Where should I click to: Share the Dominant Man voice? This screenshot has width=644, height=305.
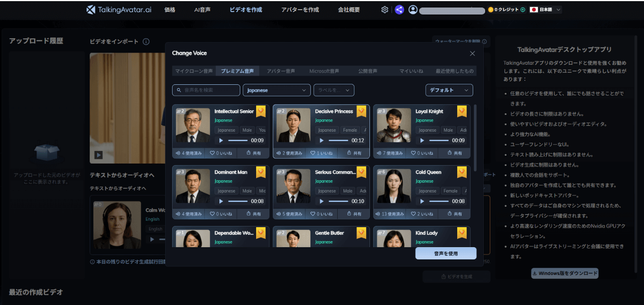[253, 214]
